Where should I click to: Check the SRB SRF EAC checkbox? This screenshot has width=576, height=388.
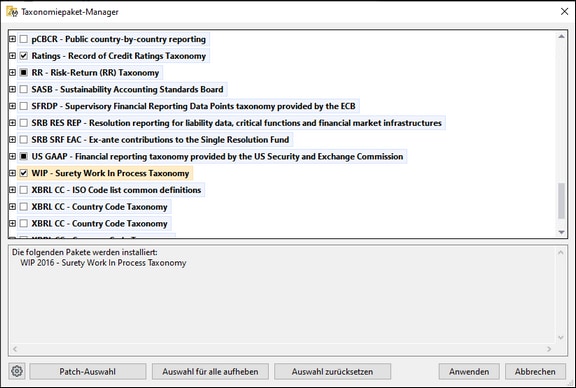[24, 140]
